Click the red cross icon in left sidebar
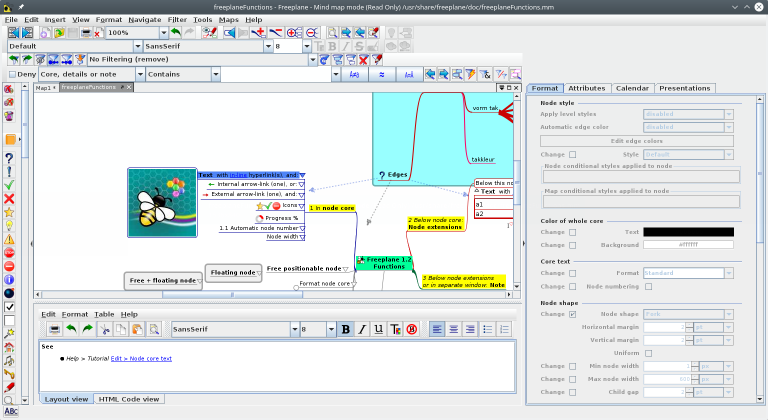 coord(9,198)
